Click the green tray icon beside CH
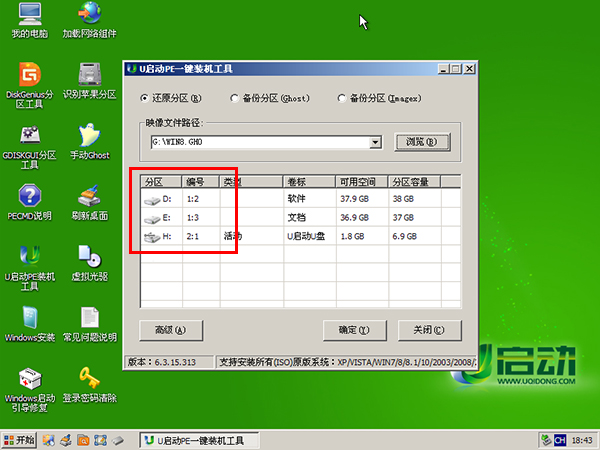Screen dimensions: 600x450 [x=546, y=440]
